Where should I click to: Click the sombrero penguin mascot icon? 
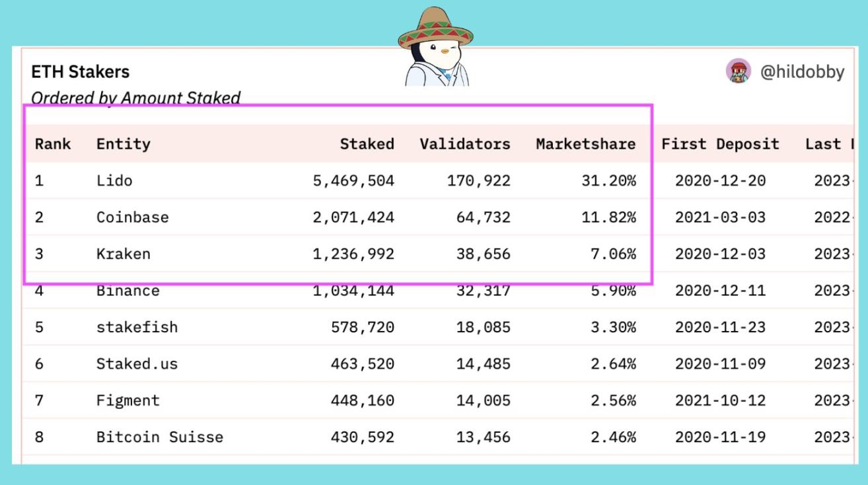[x=435, y=48]
